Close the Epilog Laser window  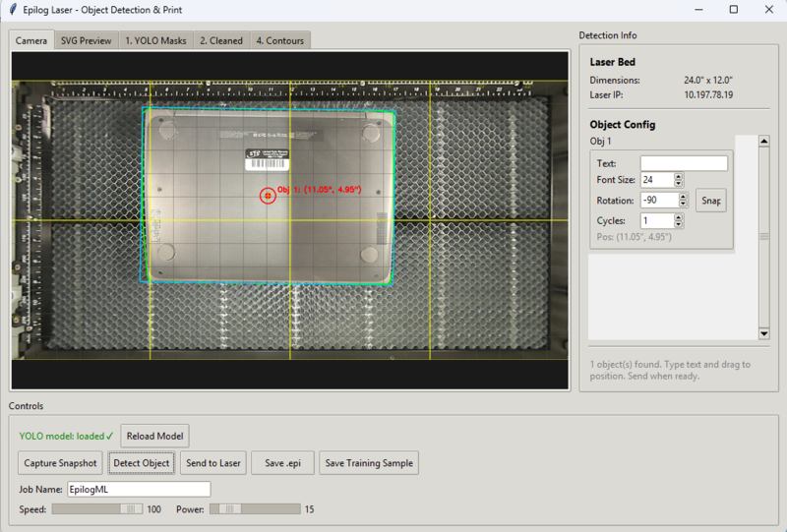(x=769, y=10)
